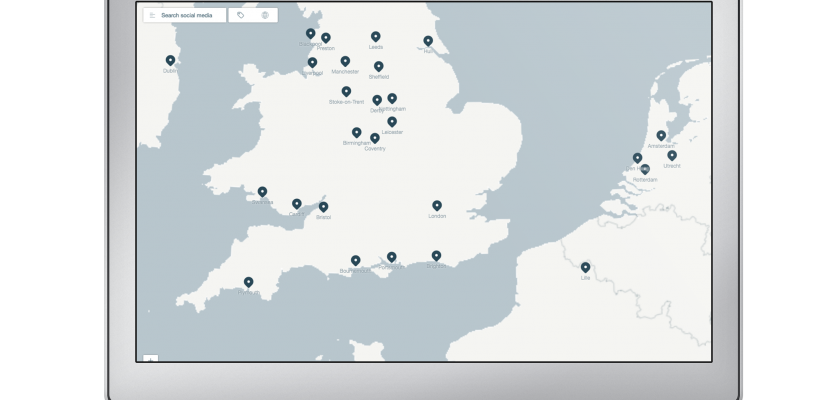
Task: Click the Stoke-on-Trent map pin
Action: pyautogui.click(x=346, y=91)
